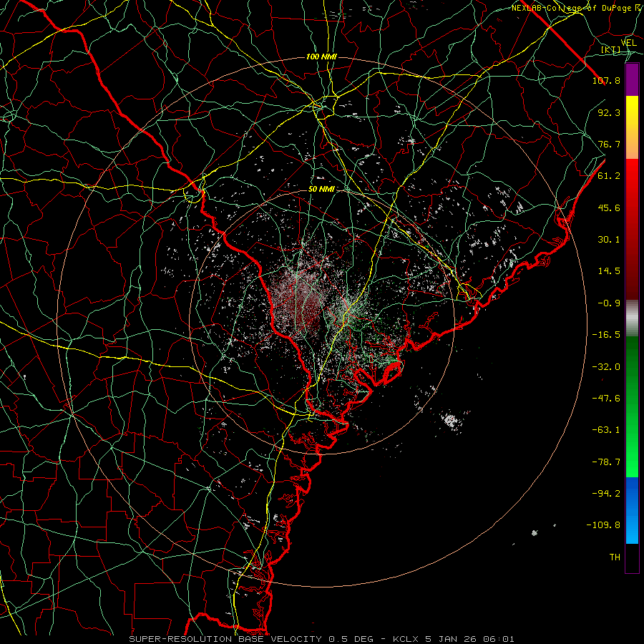
Task: Pick the purple segment of the velocity color bar
Action: 632,80
